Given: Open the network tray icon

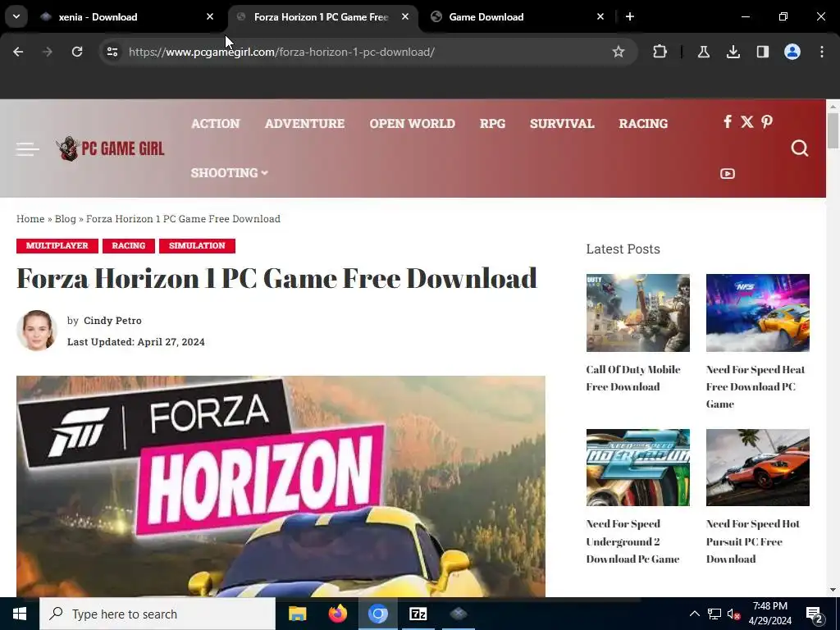Looking at the screenshot, I should (x=714, y=614).
